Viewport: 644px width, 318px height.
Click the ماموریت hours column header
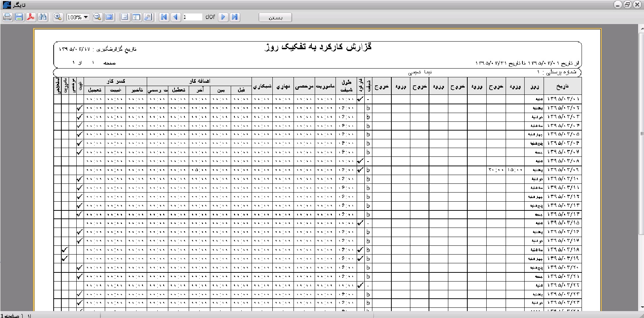pyautogui.click(x=325, y=86)
